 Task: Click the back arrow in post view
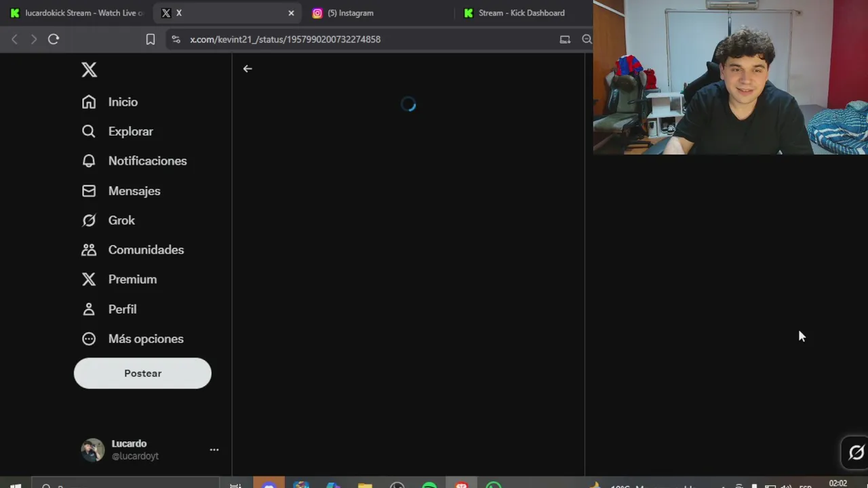pos(248,68)
